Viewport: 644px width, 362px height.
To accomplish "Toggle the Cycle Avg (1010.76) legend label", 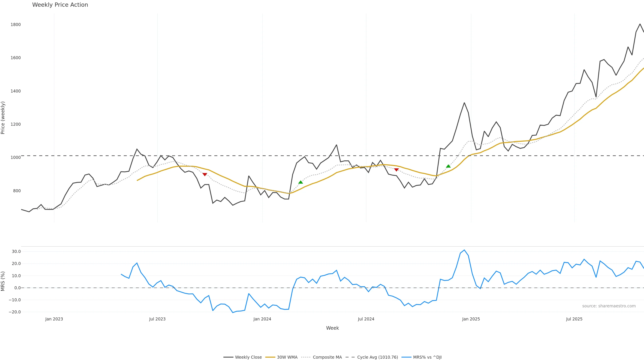I will pos(377,357).
